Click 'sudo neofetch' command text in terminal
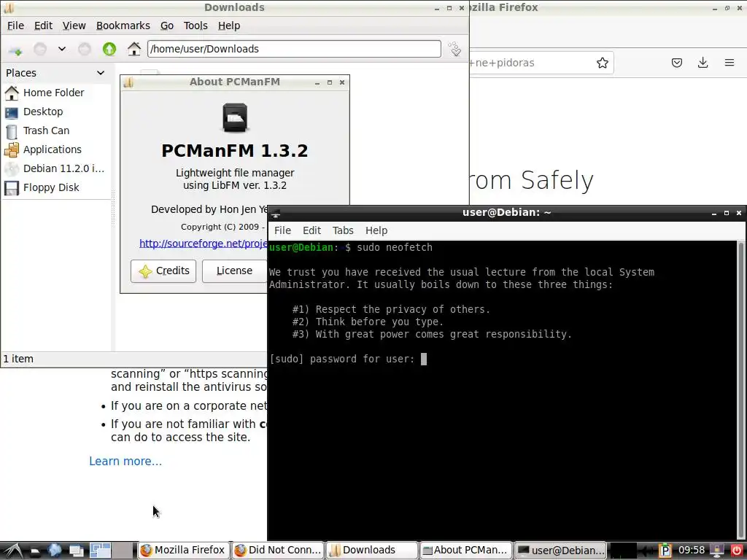 [x=395, y=247]
